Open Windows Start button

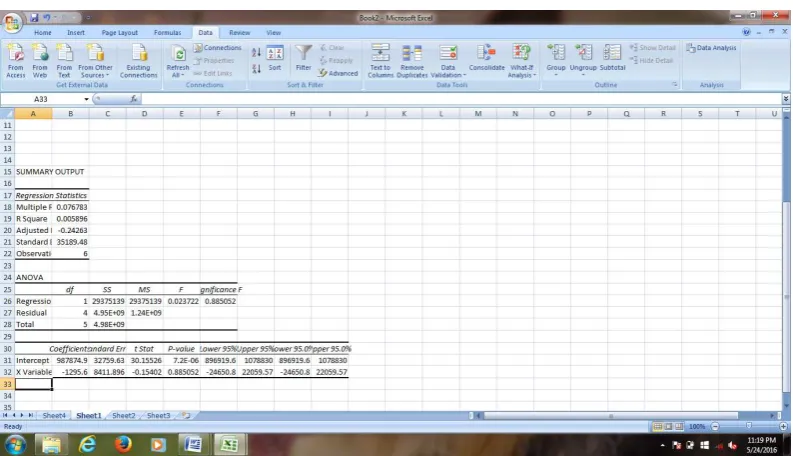click(x=15, y=445)
